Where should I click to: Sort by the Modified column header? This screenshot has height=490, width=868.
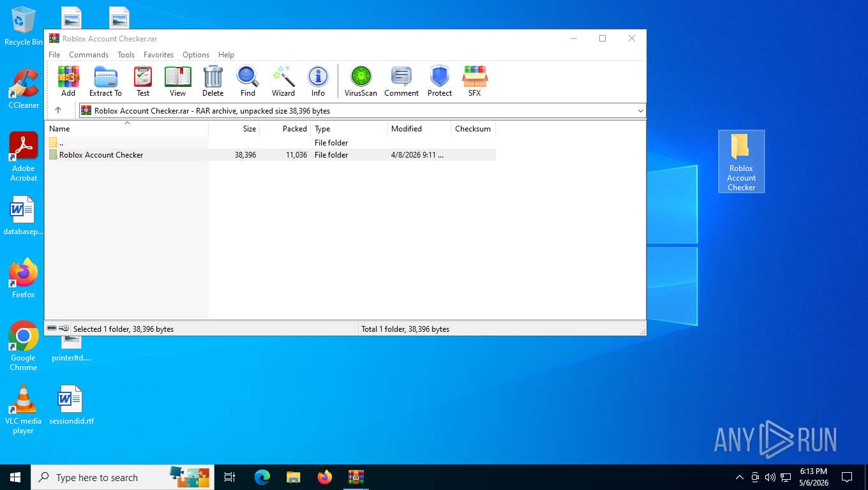pos(419,128)
